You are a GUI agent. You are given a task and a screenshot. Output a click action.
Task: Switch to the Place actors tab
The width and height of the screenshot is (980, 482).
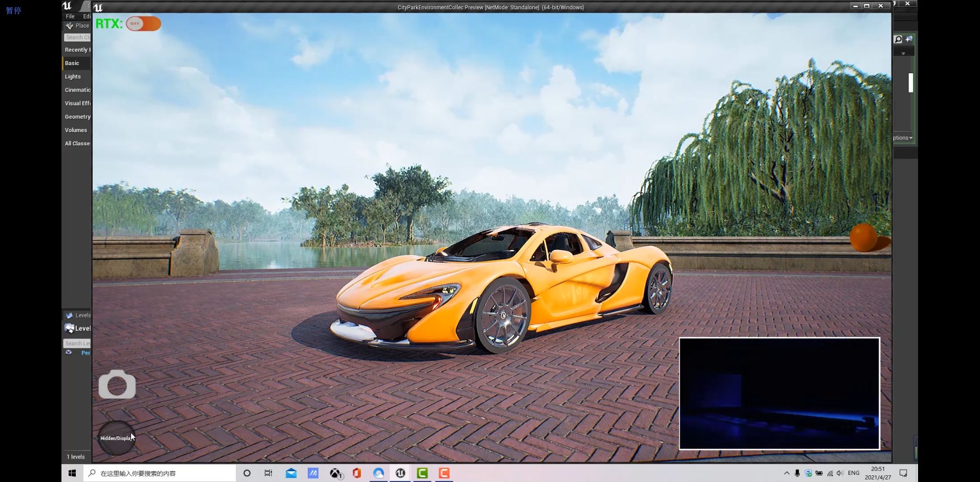click(77, 26)
